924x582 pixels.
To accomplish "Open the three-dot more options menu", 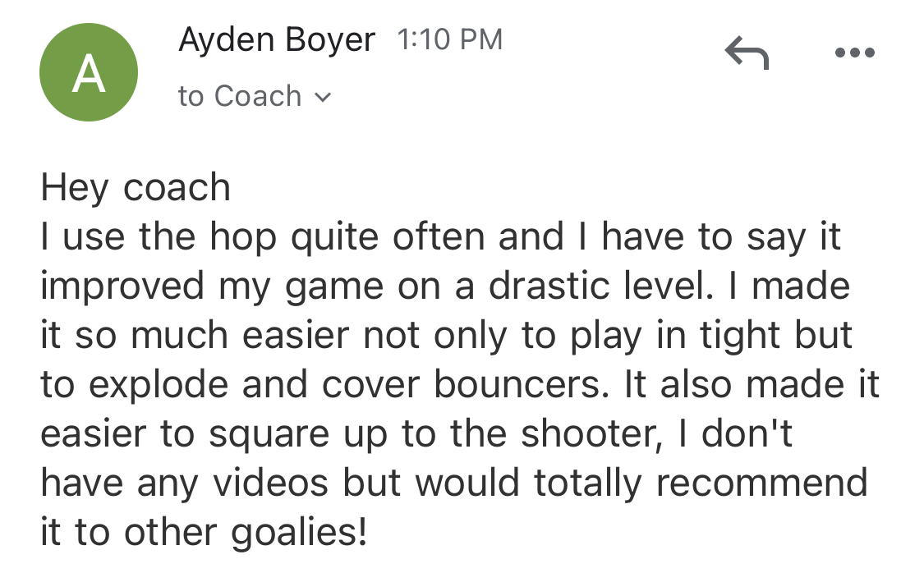I will [854, 53].
